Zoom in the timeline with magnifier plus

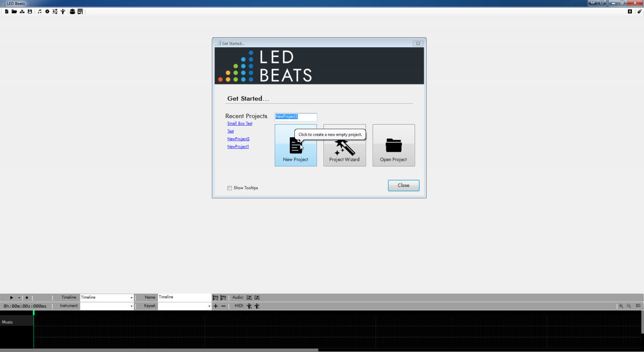(x=621, y=306)
